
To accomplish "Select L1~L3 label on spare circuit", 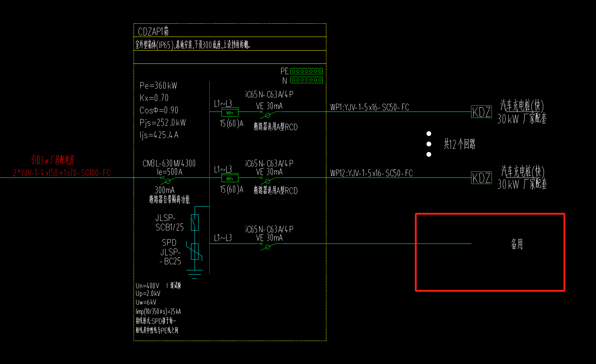I will pos(223,238).
